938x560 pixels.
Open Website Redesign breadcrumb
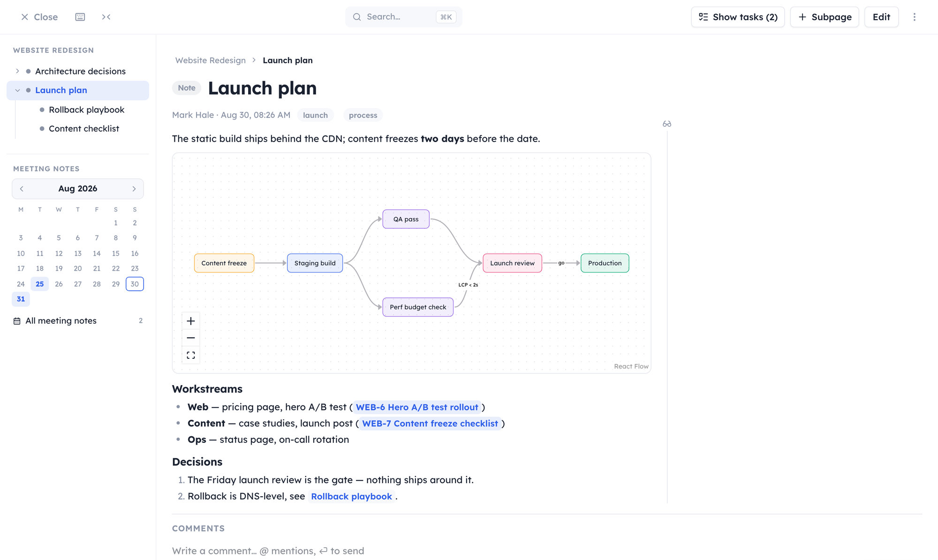pyautogui.click(x=211, y=61)
